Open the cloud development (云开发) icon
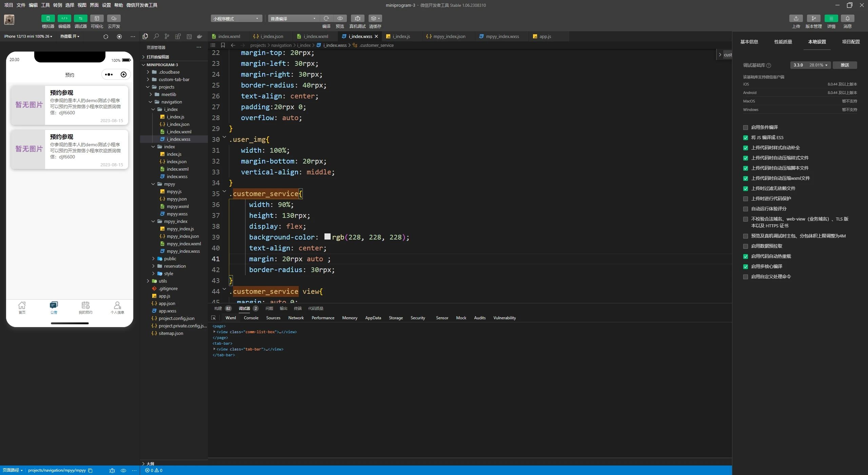 click(114, 18)
